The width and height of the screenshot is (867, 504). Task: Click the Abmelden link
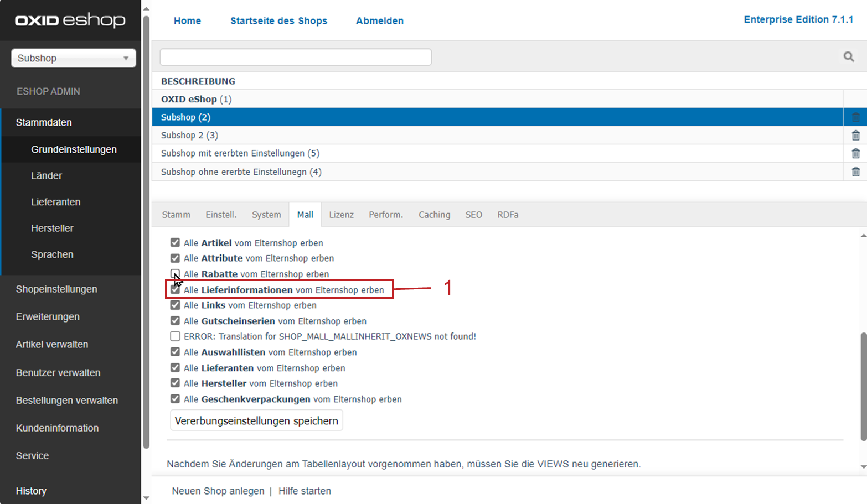coord(380,20)
